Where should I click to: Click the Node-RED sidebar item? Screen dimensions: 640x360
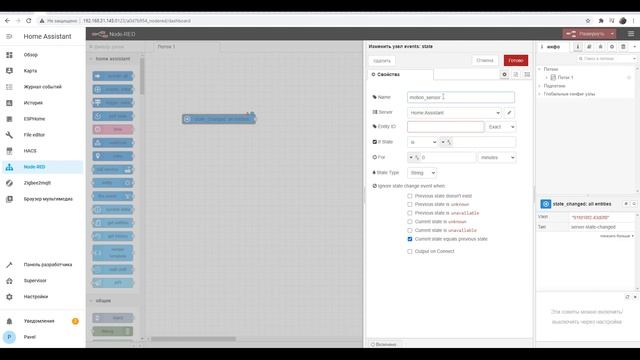tap(42, 167)
